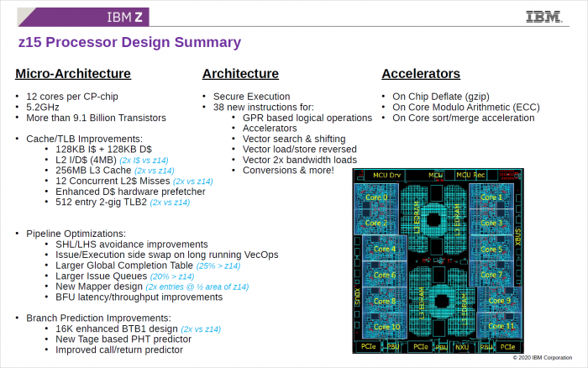588x368 pixels.
Task: Click Core 5 block on chip diagram
Action: point(491,249)
